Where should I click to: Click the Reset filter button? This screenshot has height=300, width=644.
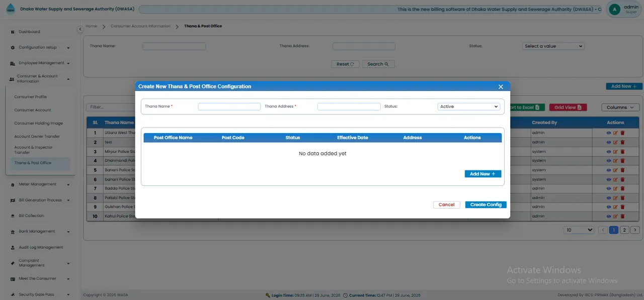[345, 64]
